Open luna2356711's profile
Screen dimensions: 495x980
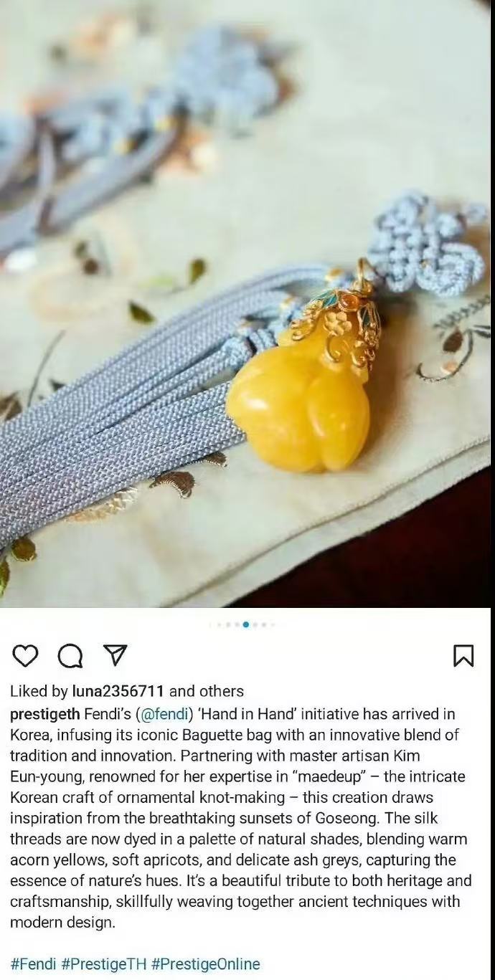pos(118,692)
